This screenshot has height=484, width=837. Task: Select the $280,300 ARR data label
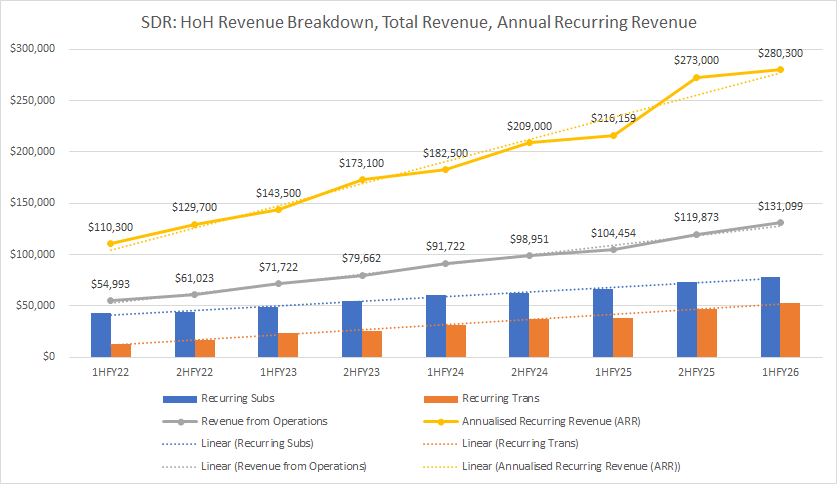click(778, 53)
